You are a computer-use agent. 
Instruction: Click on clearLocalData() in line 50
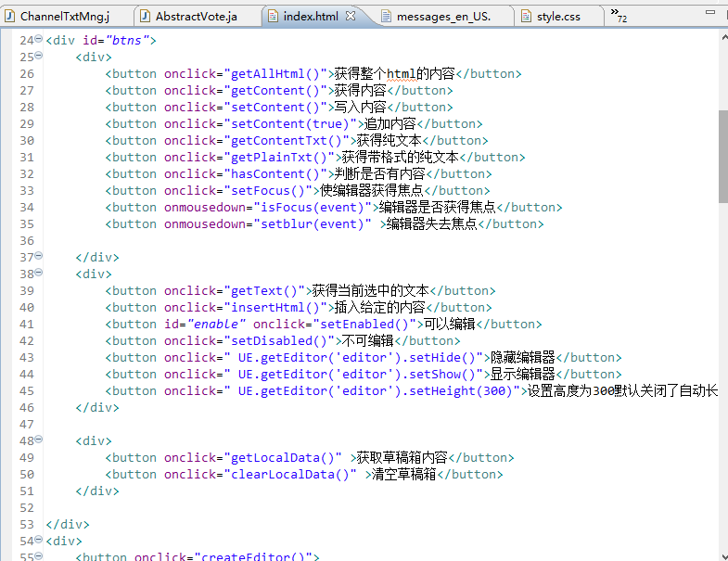(x=290, y=475)
